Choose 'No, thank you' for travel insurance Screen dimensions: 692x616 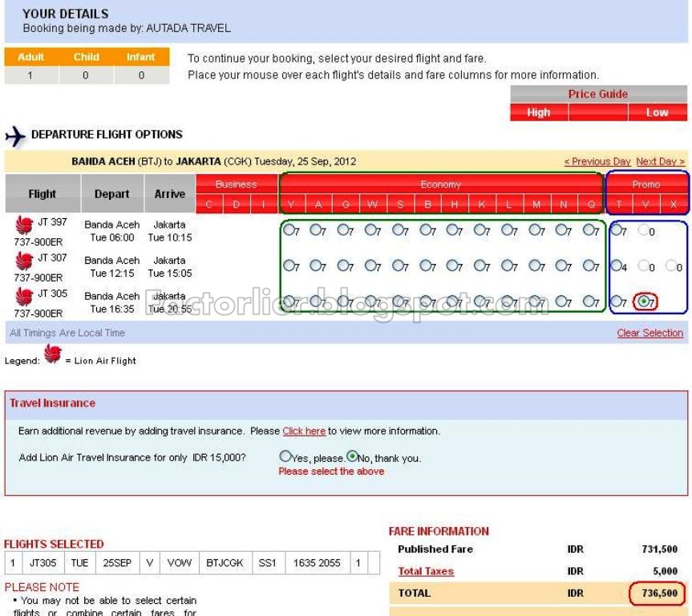tap(352, 456)
